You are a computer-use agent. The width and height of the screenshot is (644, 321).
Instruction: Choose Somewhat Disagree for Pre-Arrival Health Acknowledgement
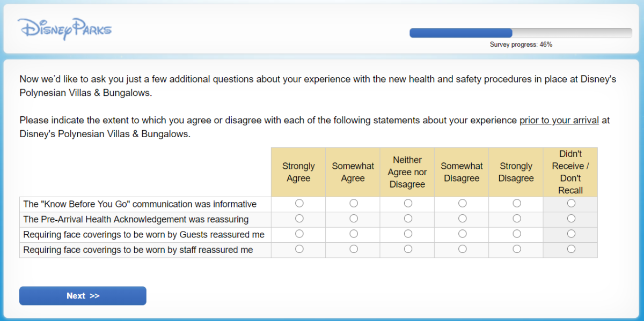click(x=462, y=219)
